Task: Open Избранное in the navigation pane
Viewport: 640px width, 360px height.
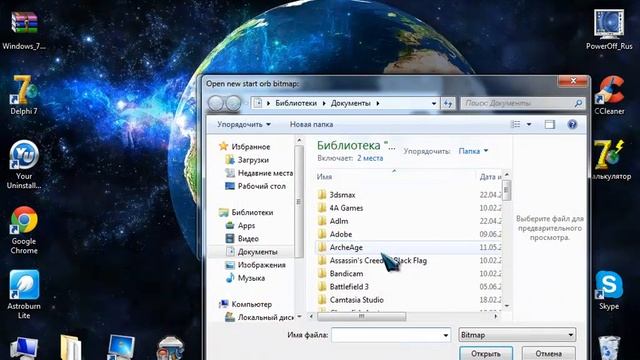Action: click(251, 147)
